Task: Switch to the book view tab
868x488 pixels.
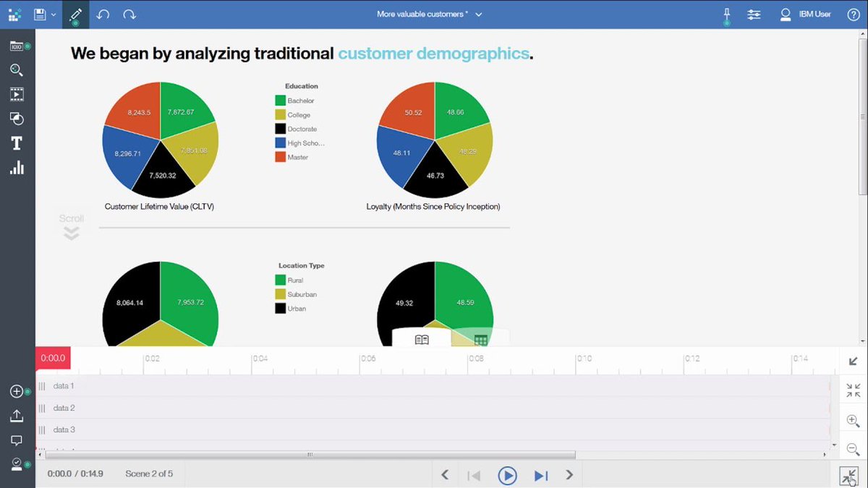Action: click(422, 339)
